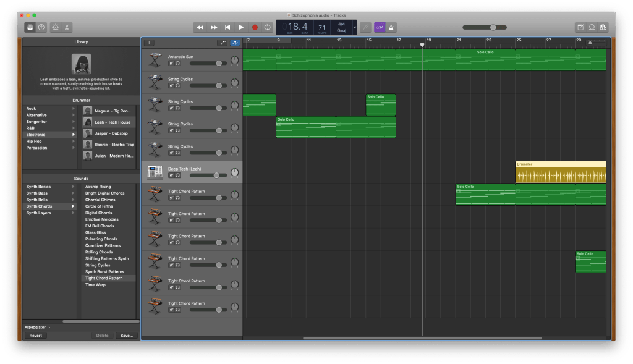Mute the Antarctic Sun track

(171, 63)
